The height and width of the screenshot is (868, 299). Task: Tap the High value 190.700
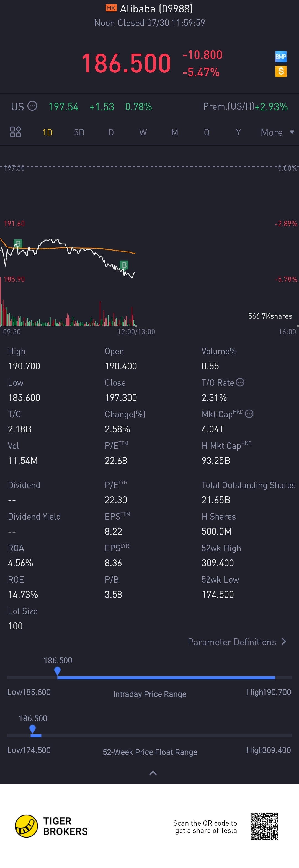[24, 366]
